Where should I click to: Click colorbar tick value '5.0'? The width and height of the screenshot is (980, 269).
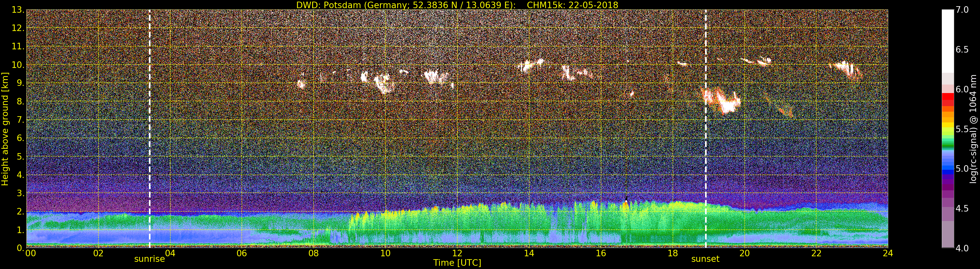[x=962, y=168]
